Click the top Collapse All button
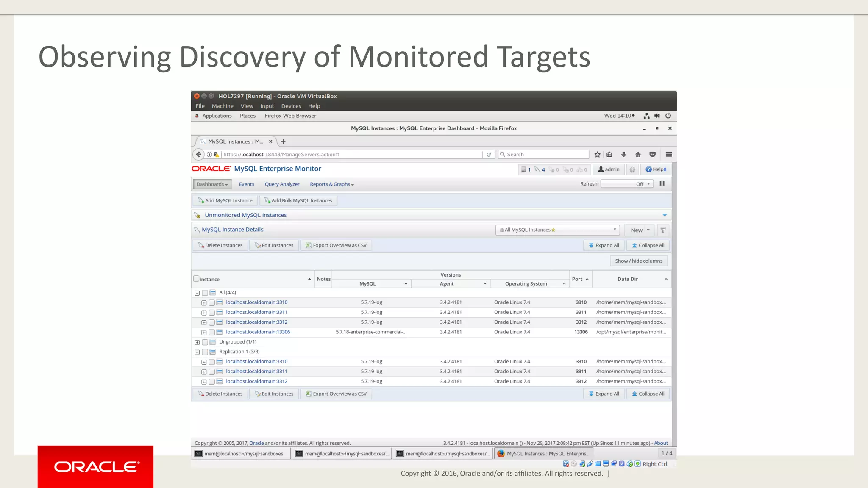The width and height of the screenshot is (868, 488). coord(648,245)
